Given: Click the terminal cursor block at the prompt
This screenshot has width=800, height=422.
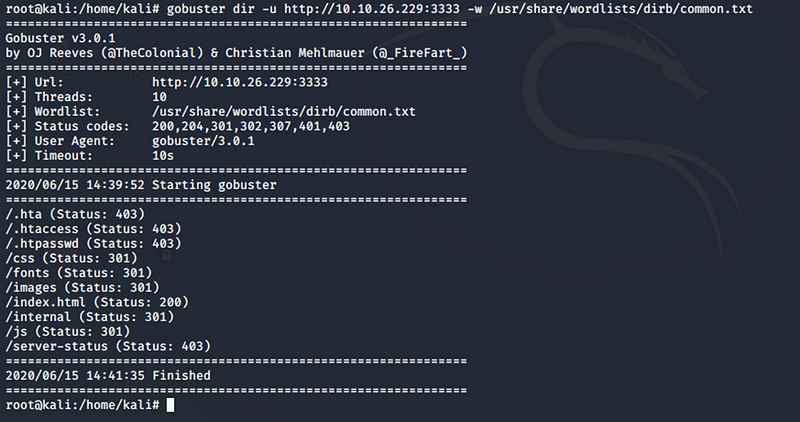Looking at the screenshot, I should click(170, 405).
